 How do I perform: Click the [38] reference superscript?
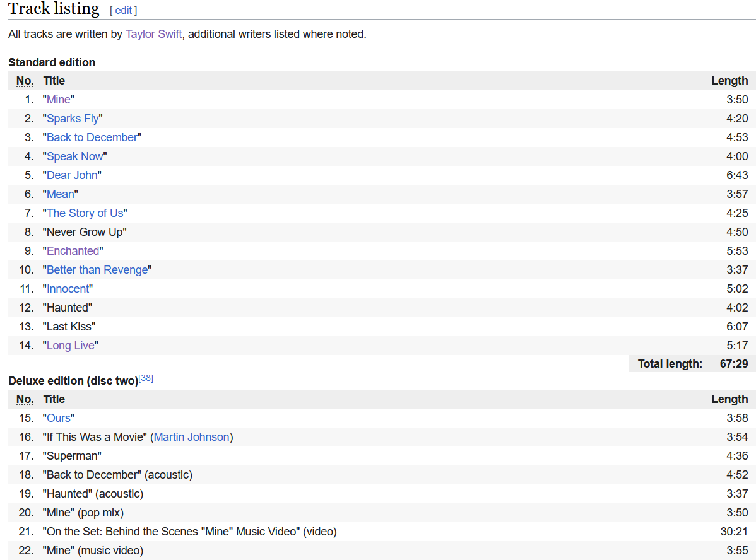coord(146,378)
